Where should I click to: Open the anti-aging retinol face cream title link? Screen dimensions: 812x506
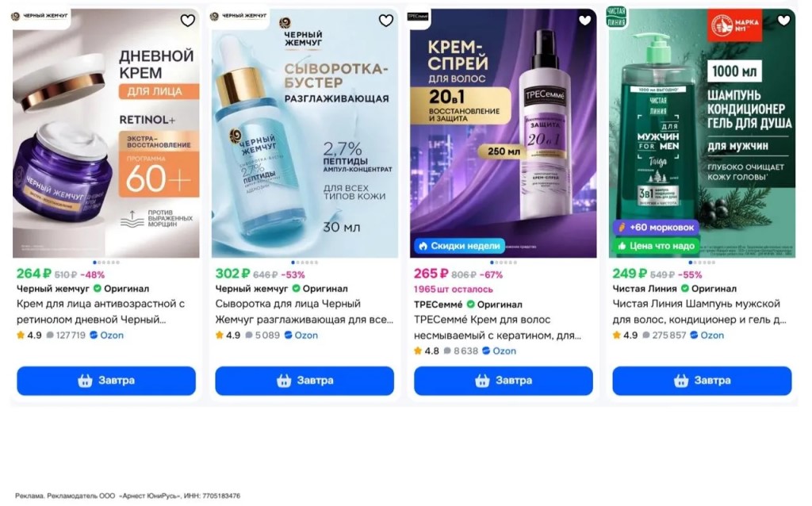pyautogui.click(x=101, y=312)
